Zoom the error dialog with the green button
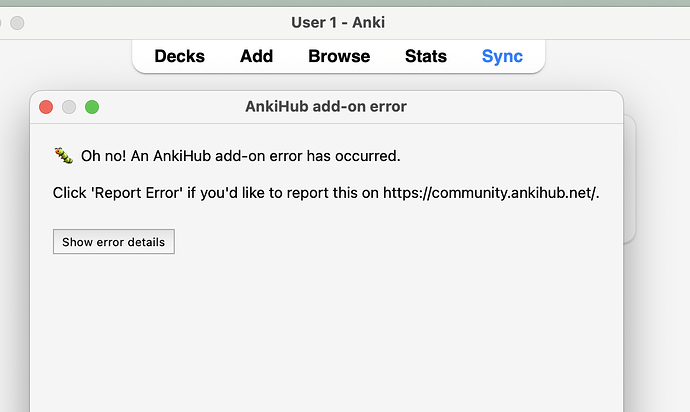 (x=92, y=107)
